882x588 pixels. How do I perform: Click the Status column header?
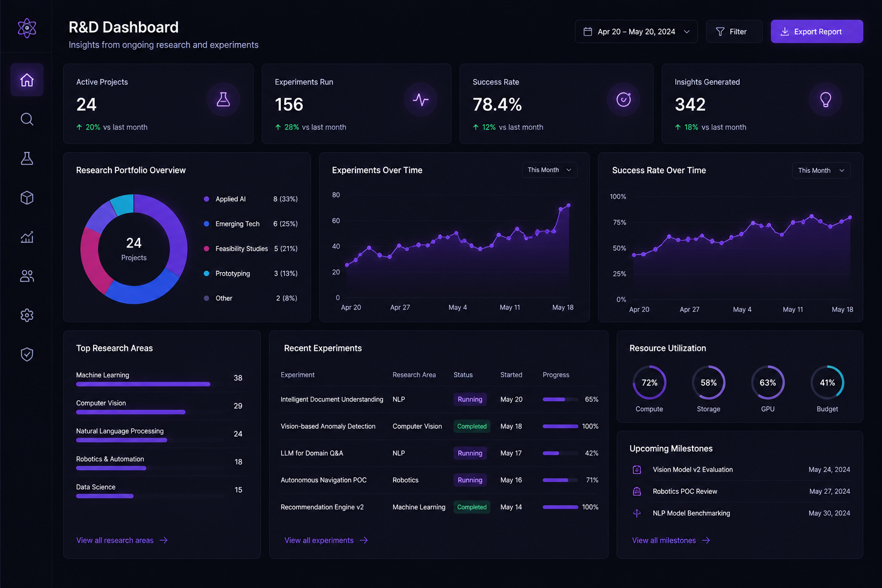pos(463,375)
